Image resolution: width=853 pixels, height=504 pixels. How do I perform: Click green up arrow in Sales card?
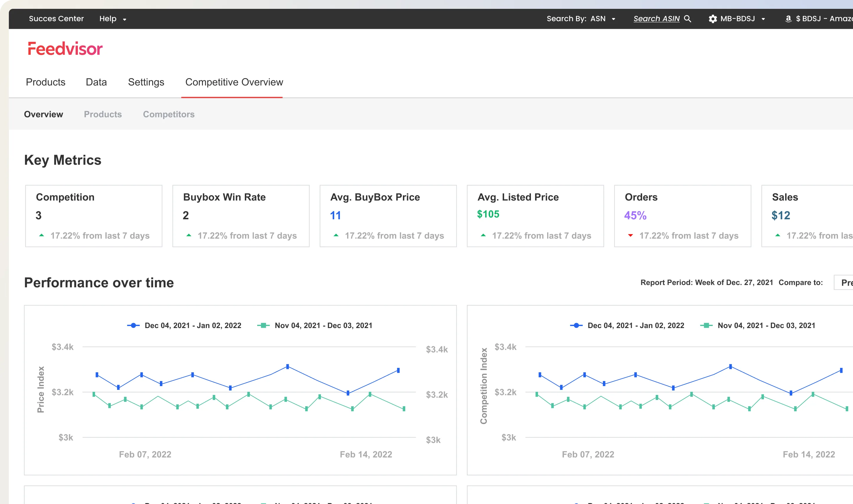[777, 235]
